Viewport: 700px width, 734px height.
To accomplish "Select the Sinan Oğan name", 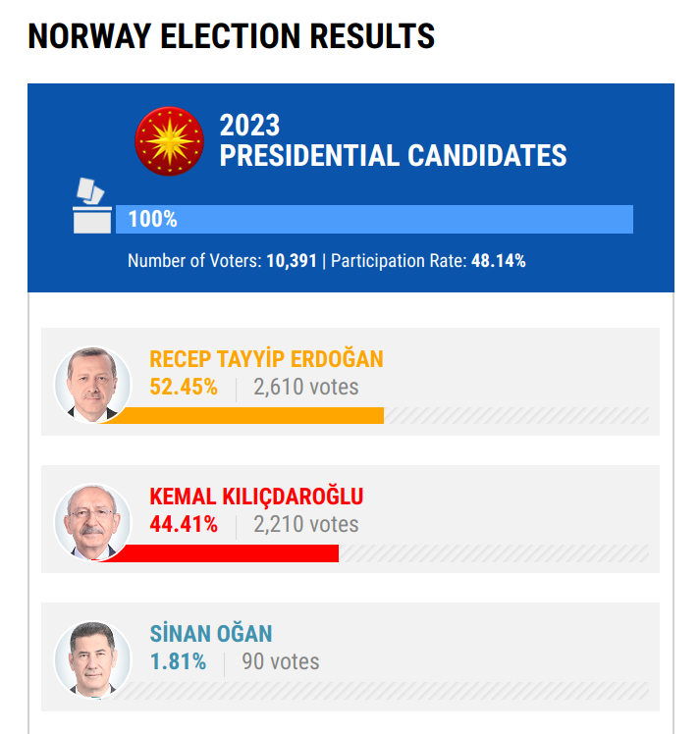I will pyautogui.click(x=211, y=634).
